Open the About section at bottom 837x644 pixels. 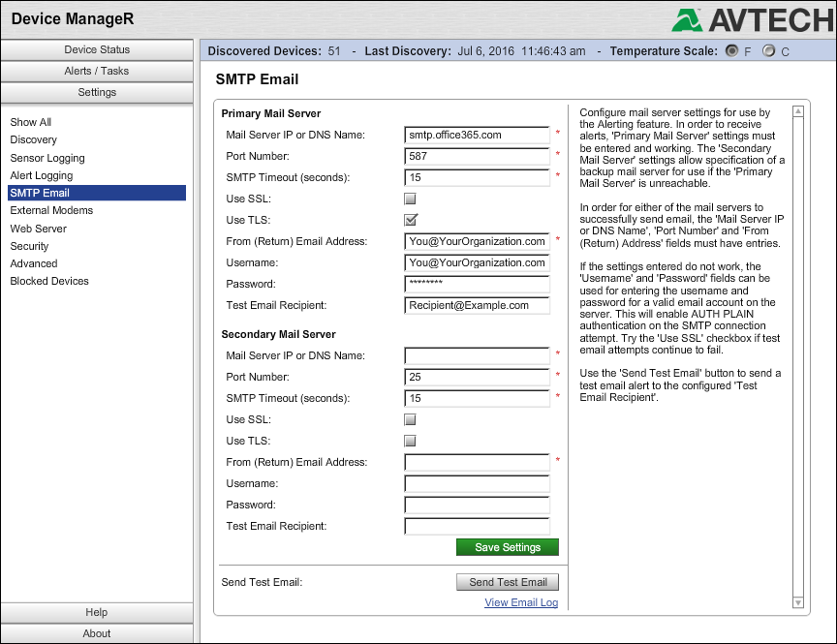point(97,633)
